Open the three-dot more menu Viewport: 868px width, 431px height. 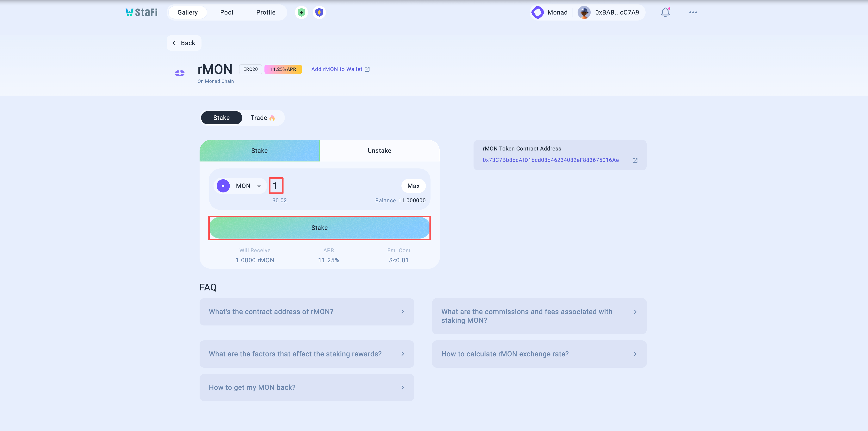(693, 12)
